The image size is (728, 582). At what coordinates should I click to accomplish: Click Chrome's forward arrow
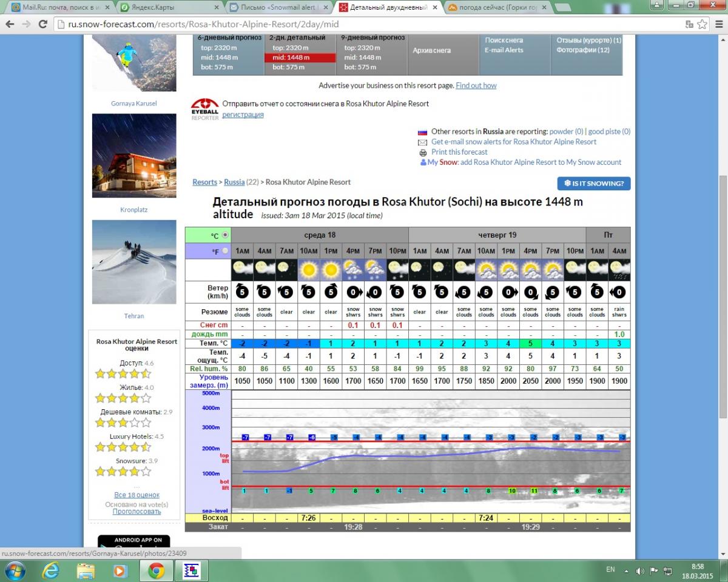pyautogui.click(x=27, y=24)
